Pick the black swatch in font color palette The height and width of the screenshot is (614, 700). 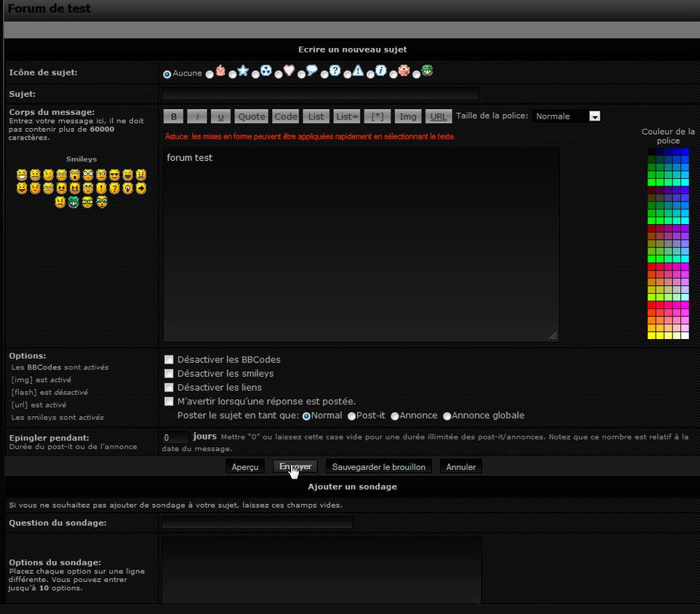pos(651,152)
